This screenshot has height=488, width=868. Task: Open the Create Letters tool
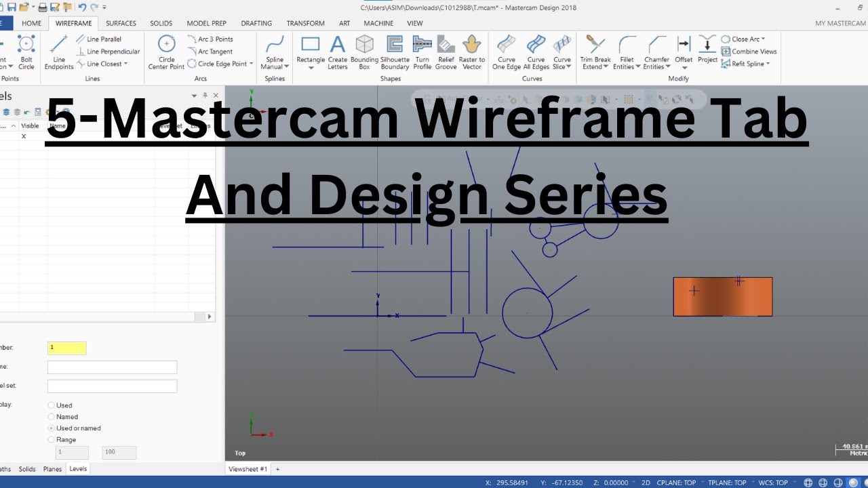coord(338,53)
